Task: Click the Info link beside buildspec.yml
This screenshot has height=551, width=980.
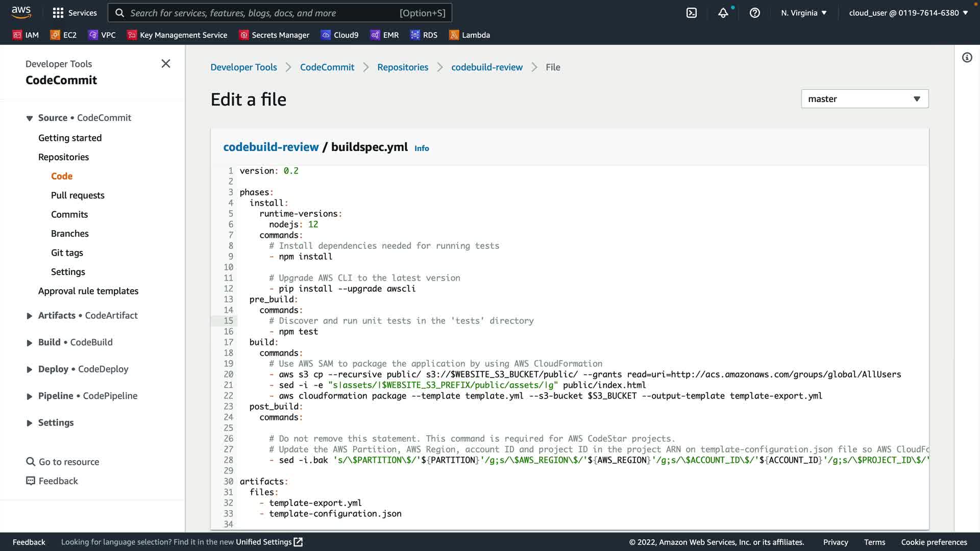Action: [x=422, y=148]
